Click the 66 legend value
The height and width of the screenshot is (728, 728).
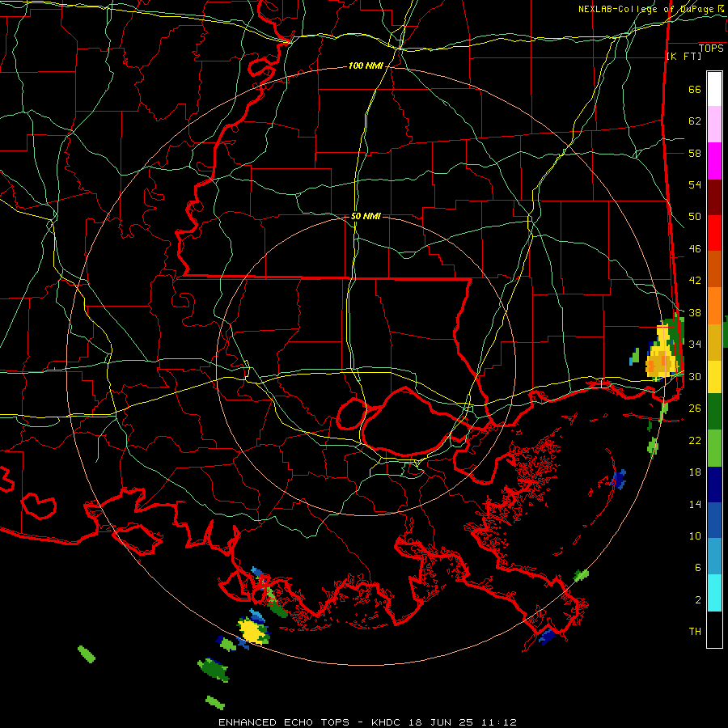pyautogui.click(x=695, y=89)
